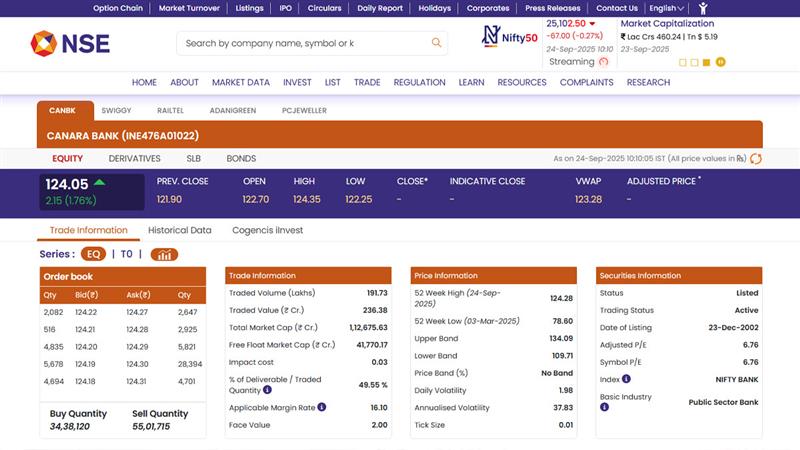
Task: Open the chart view icon beside Series
Action: pos(164,255)
